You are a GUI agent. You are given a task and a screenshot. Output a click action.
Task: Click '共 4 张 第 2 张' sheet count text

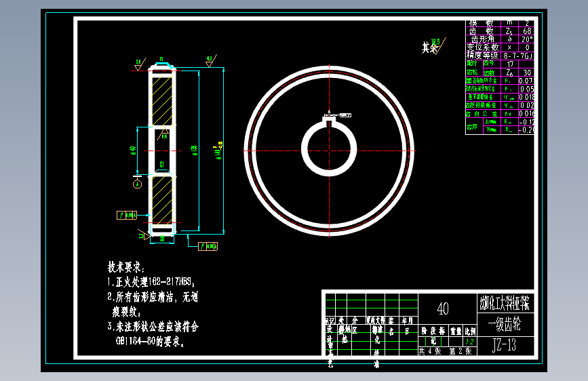pos(446,352)
